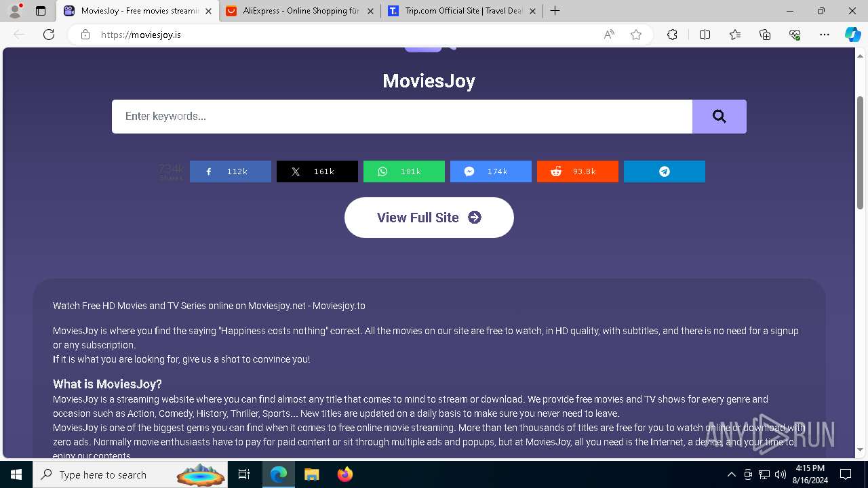Open Settings and more menu

(825, 35)
